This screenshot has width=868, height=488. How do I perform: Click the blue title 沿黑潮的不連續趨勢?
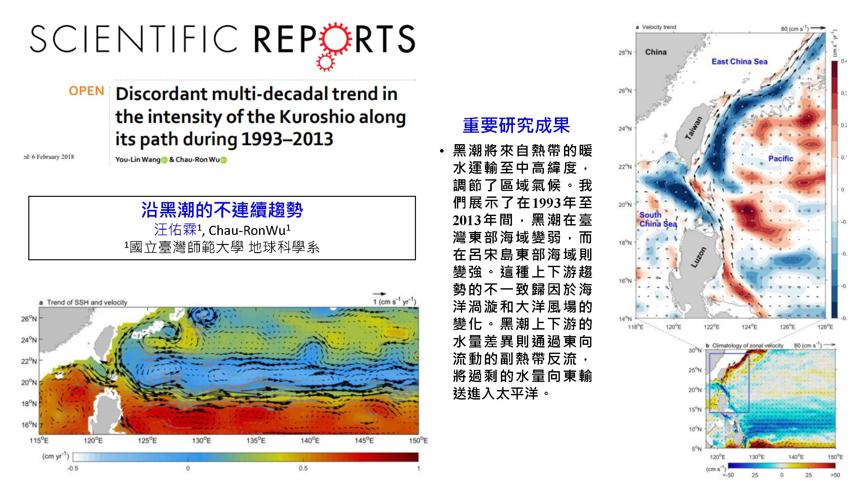[222, 210]
